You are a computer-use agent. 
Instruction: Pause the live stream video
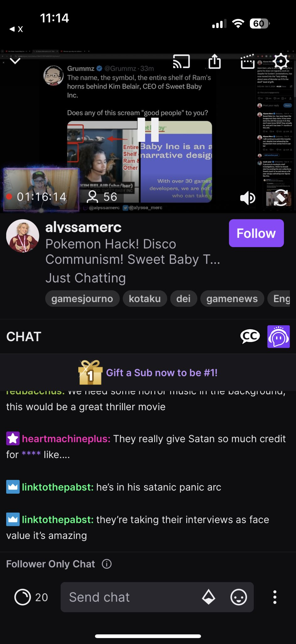click(x=148, y=130)
